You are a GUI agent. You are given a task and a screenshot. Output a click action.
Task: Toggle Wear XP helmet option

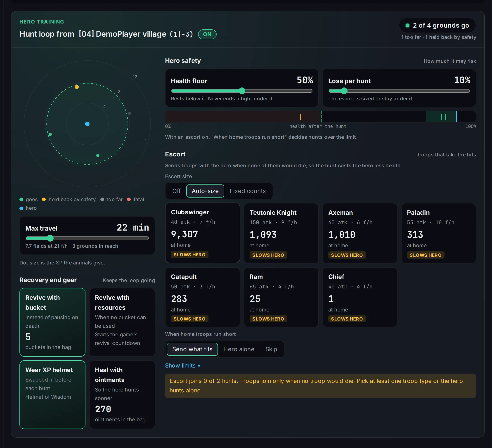52,394
